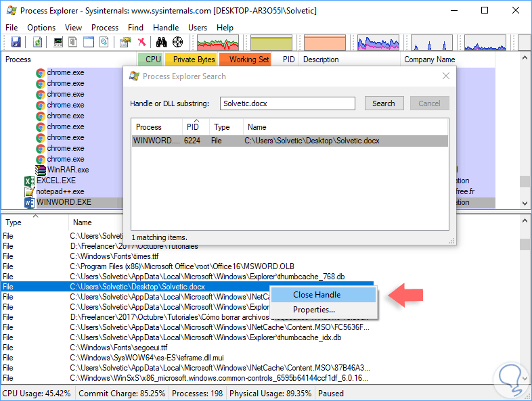This screenshot has width=532, height=401.
Task: Select the Solvetic.docx handle row
Action: [187, 287]
